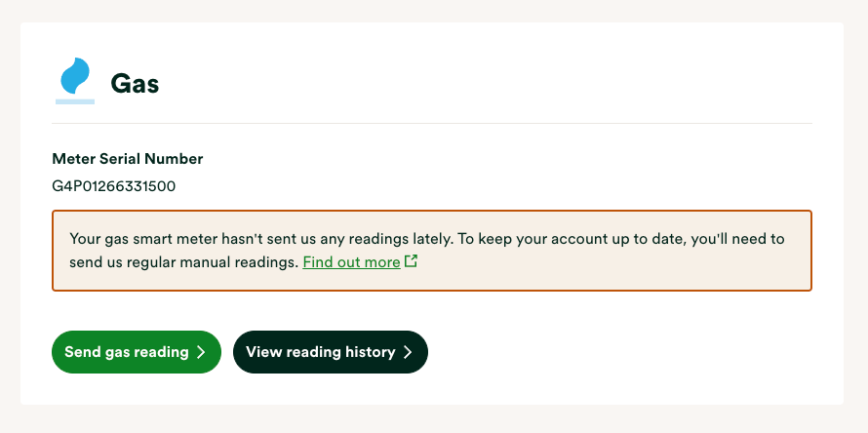Click the external link icon after Find out more
868x433 pixels.
pos(411,260)
